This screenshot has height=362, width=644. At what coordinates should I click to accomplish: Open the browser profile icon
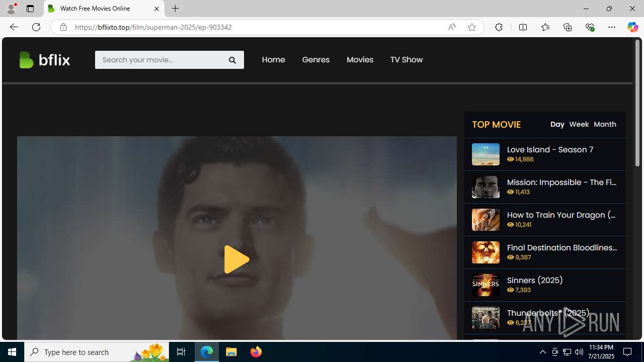click(11, 9)
